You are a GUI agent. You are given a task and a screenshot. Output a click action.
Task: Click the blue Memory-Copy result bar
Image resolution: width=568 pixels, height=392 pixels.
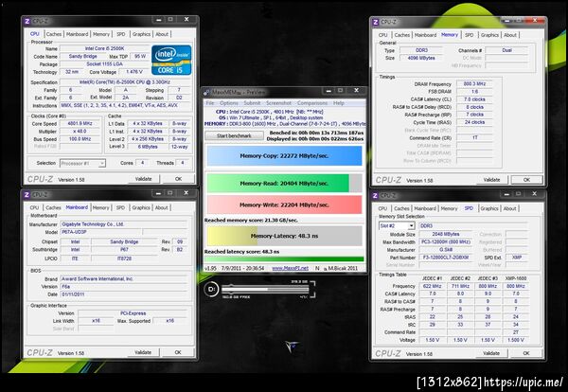tap(284, 156)
